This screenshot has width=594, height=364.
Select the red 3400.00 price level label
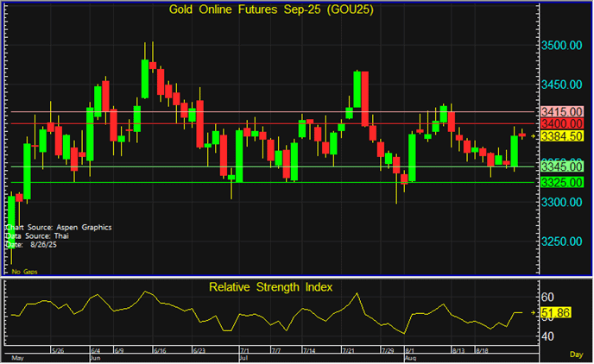pos(563,124)
